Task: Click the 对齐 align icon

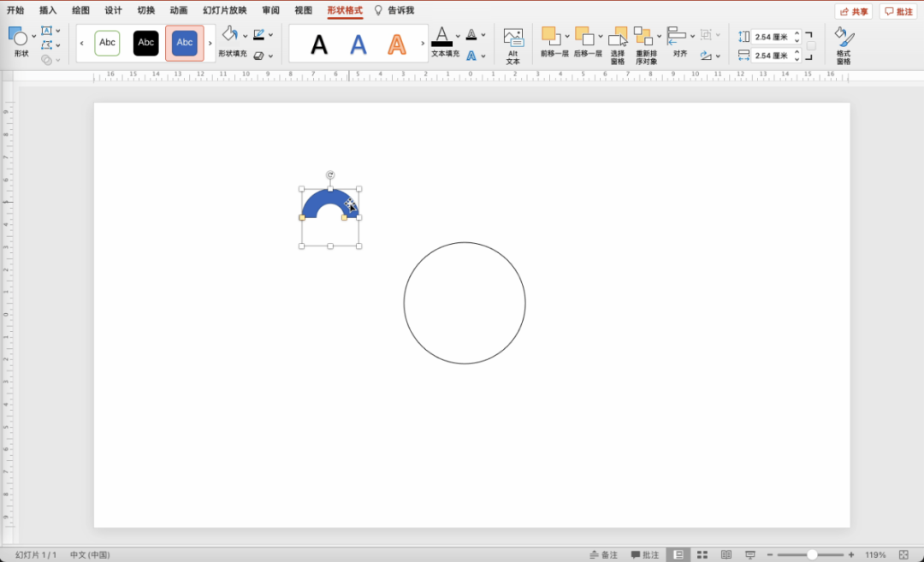Action: pyautogui.click(x=677, y=36)
